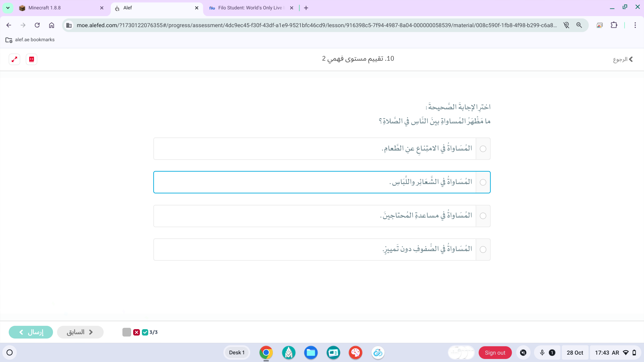Choose the radio for مساعدة المحتاجين option

pos(483,216)
